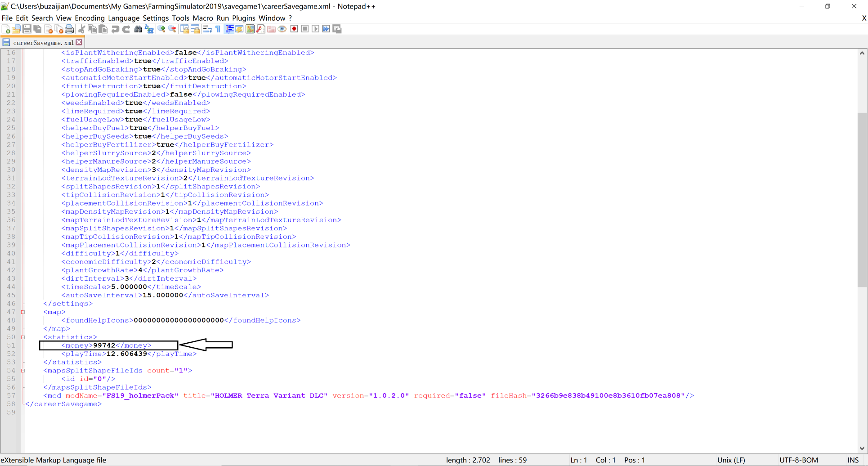Toggle file monitoring eye icon
The image size is (868, 466).
(x=282, y=29)
